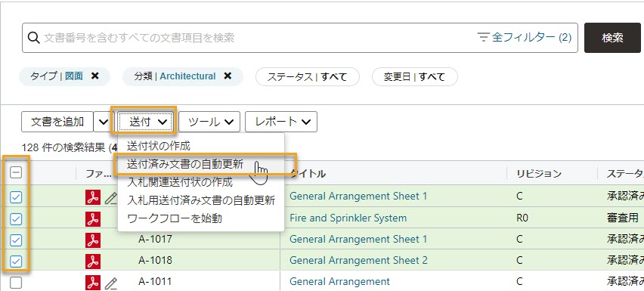Image resolution: width=644 pixels, height=291 pixels.
Task: Expand the ツール dropdown
Action: (x=209, y=122)
